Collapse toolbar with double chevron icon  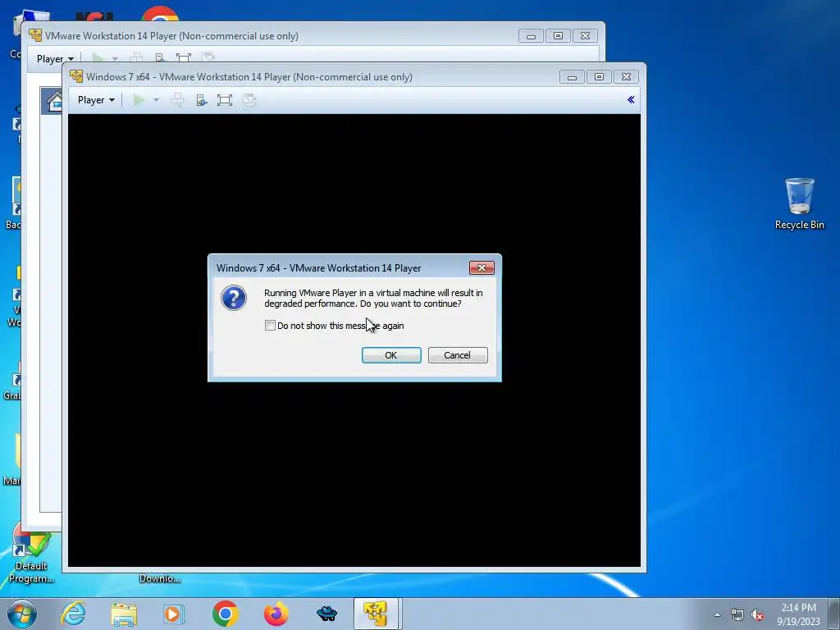(x=631, y=99)
